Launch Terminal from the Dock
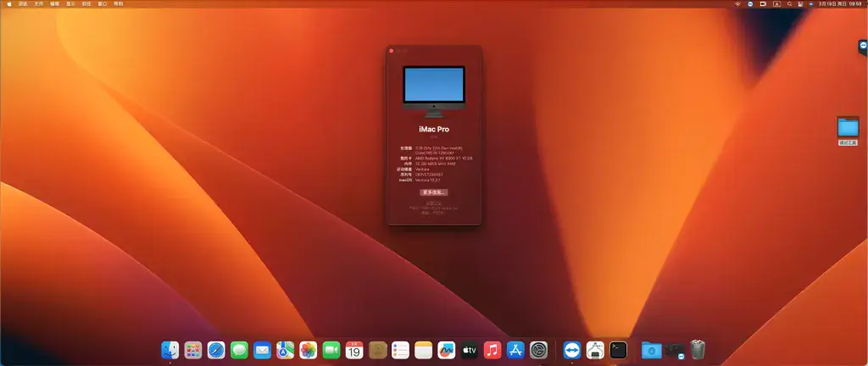Screen dimensions: 868x366 (618, 350)
